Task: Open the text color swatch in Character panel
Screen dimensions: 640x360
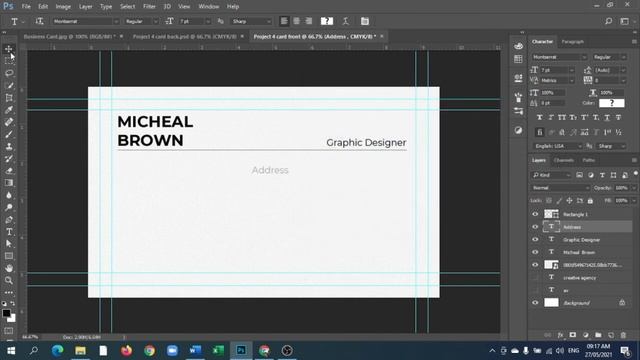Action: [x=611, y=103]
